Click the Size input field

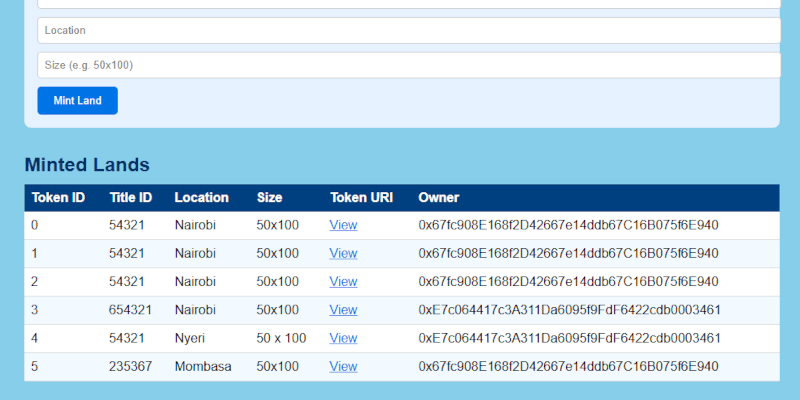[408, 65]
